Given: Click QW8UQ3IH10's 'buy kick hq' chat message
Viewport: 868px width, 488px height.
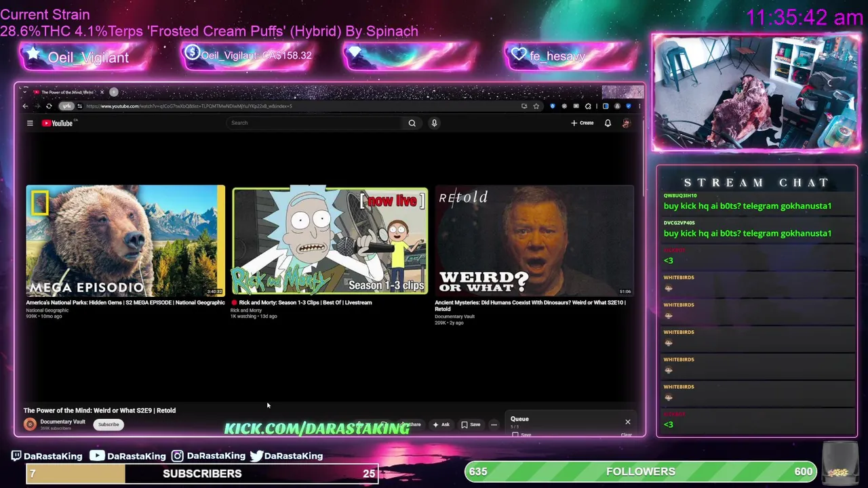Looking at the screenshot, I should point(747,205).
